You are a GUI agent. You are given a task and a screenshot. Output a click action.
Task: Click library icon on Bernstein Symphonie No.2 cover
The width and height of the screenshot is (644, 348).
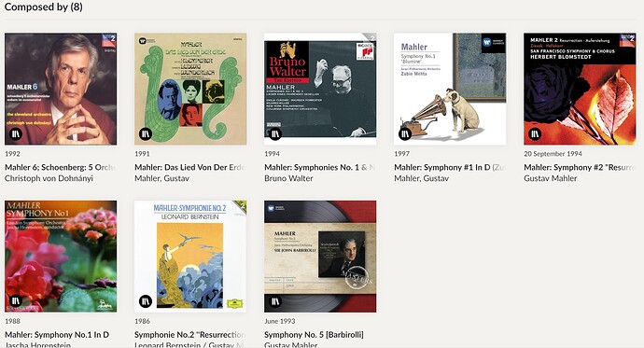coord(146,301)
